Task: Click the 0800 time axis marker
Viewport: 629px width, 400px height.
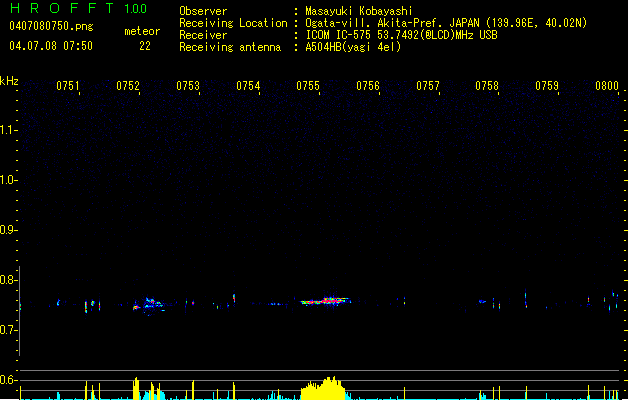Action: [607, 86]
